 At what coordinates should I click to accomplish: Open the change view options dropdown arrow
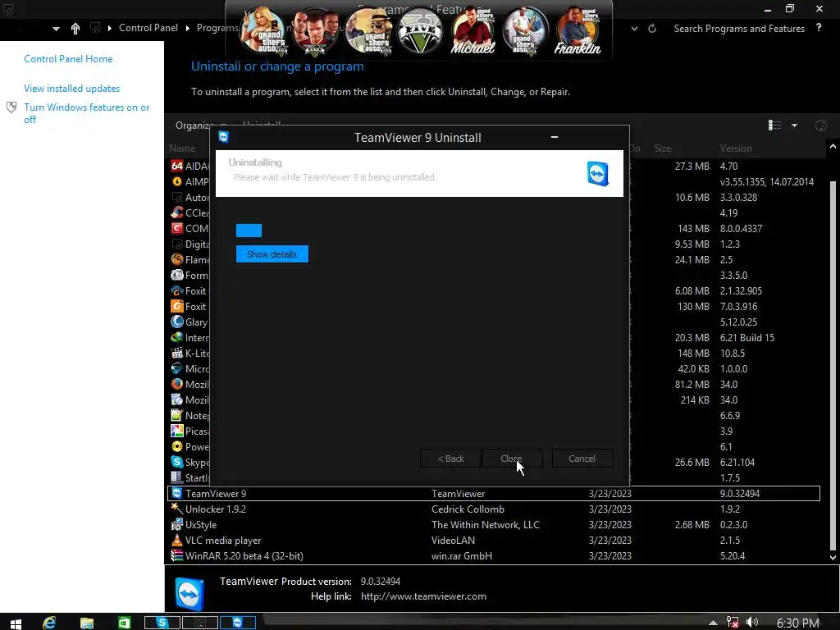(x=794, y=126)
